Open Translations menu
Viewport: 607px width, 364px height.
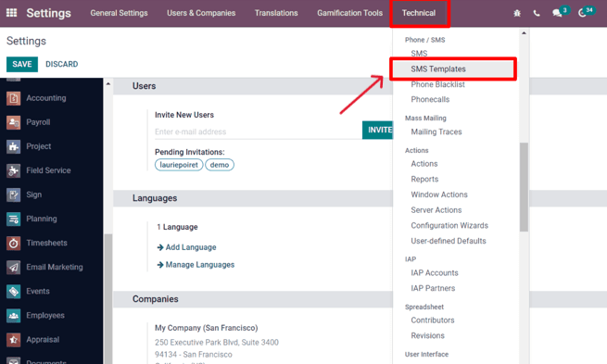click(276, 13)
